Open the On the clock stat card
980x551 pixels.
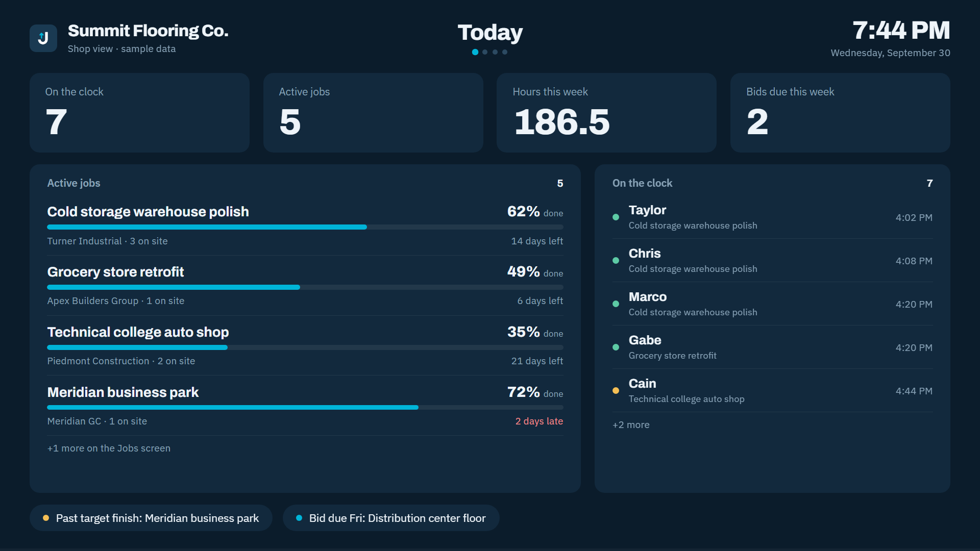(x=139, y=113)
